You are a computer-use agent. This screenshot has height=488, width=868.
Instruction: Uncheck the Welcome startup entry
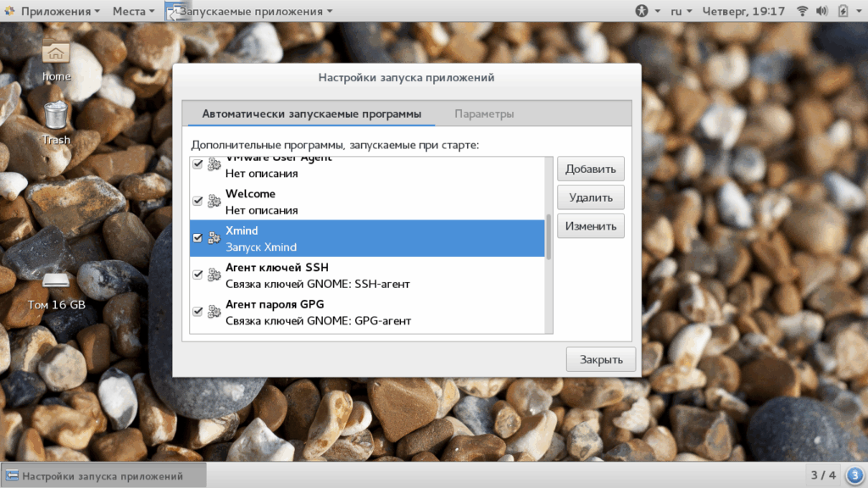198,201
